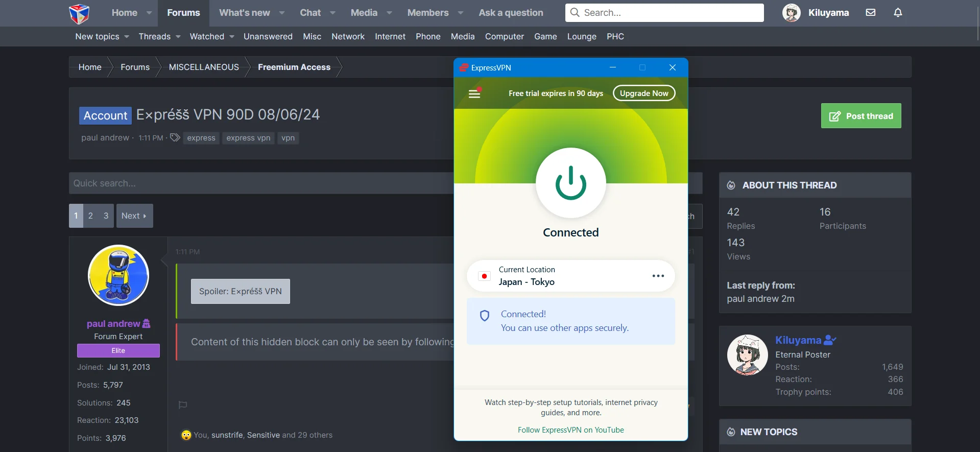The image size is (980, 452).
Task: Click the tags icon beside express
Action: click(175, 137)
